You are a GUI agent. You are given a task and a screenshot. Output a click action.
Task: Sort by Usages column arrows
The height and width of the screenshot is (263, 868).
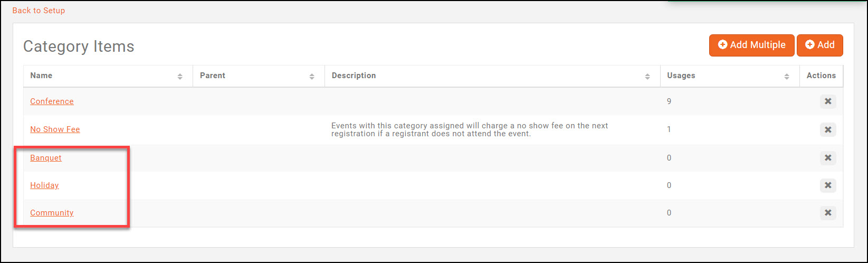coord(787,76)
